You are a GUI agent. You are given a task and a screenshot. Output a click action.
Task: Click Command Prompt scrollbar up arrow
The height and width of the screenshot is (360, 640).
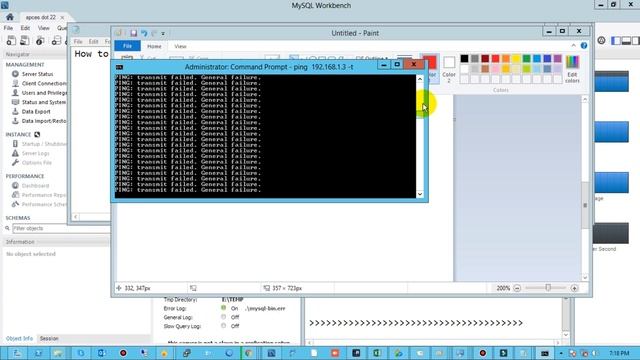[x=420, y=79]
